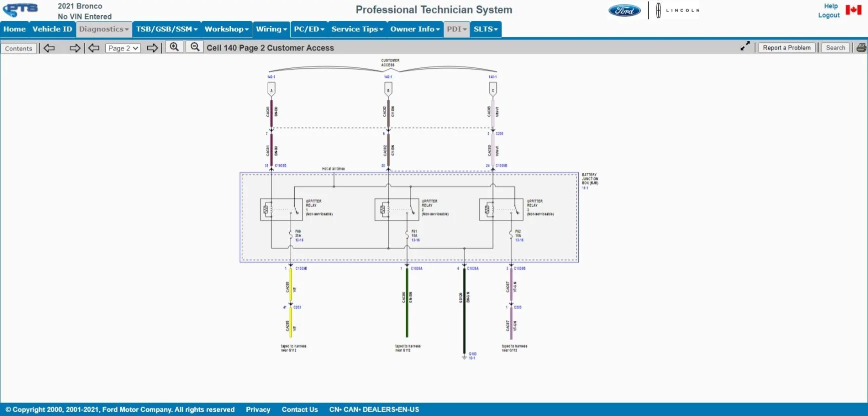Screen dimensions: 868x416
Task: Select connector symbol C in diagram
Action: [x=493, y=89]
